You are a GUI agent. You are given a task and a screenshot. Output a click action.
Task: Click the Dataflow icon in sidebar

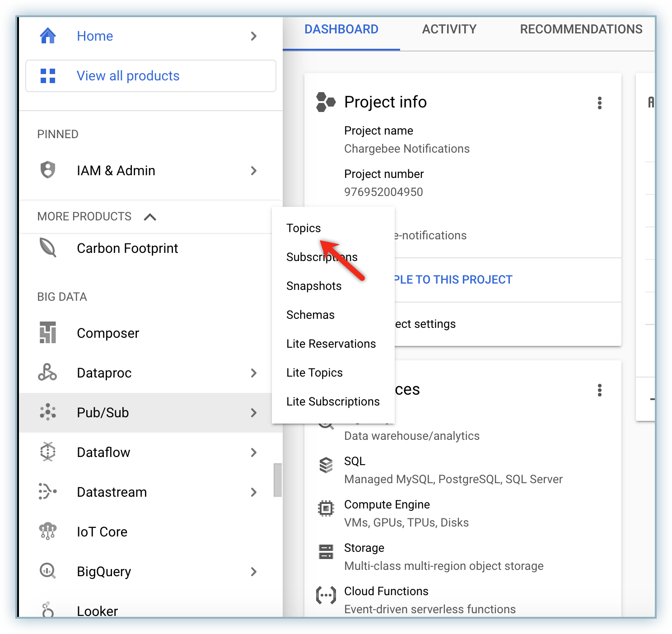(48, 452)
